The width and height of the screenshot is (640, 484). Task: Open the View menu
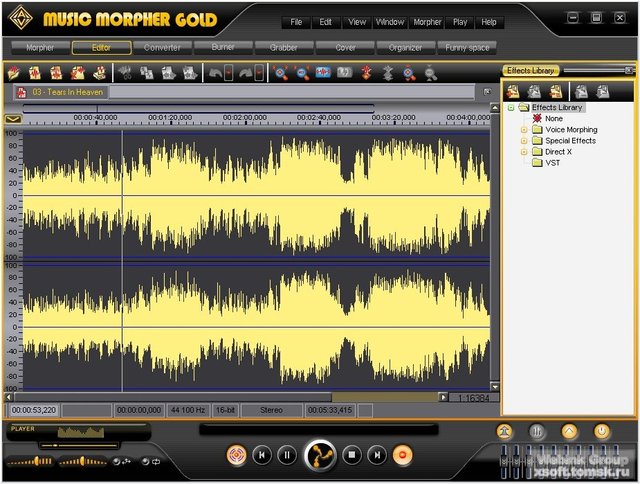tap(357, 22)
